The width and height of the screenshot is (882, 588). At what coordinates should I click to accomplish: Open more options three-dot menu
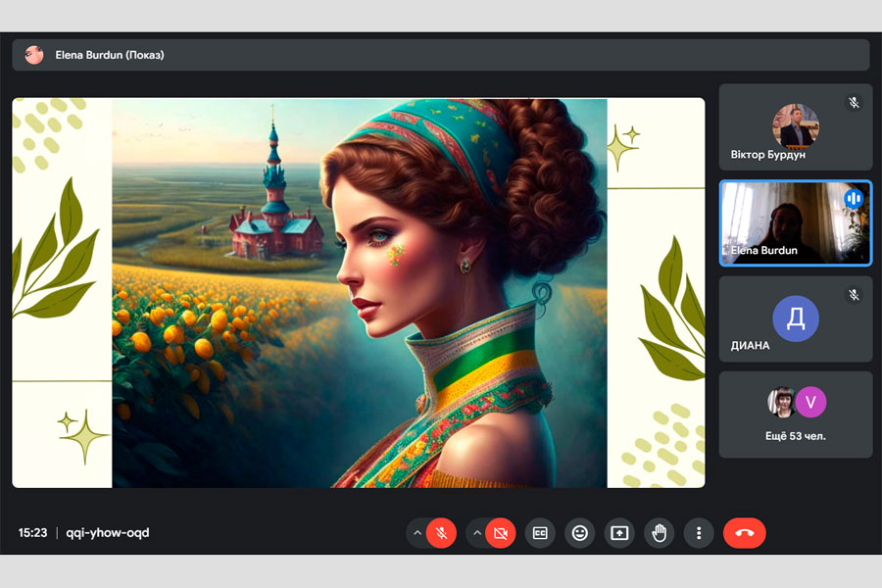699,533
